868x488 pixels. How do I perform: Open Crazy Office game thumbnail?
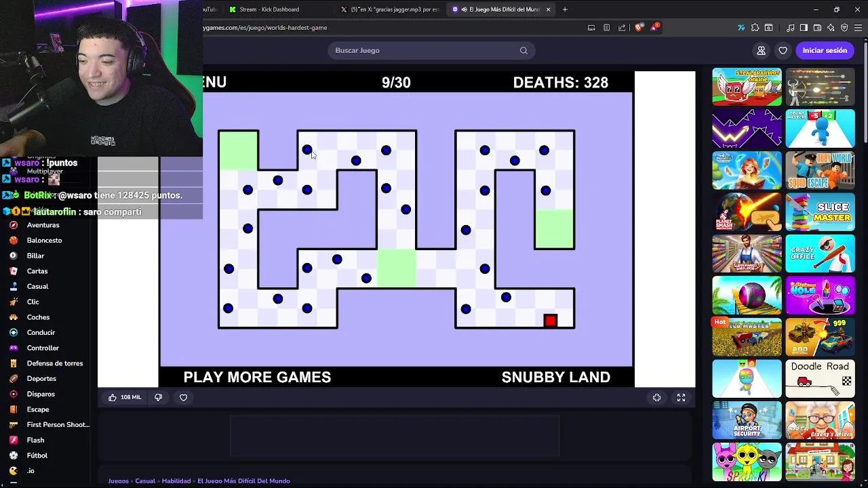[x=820, y=253]
